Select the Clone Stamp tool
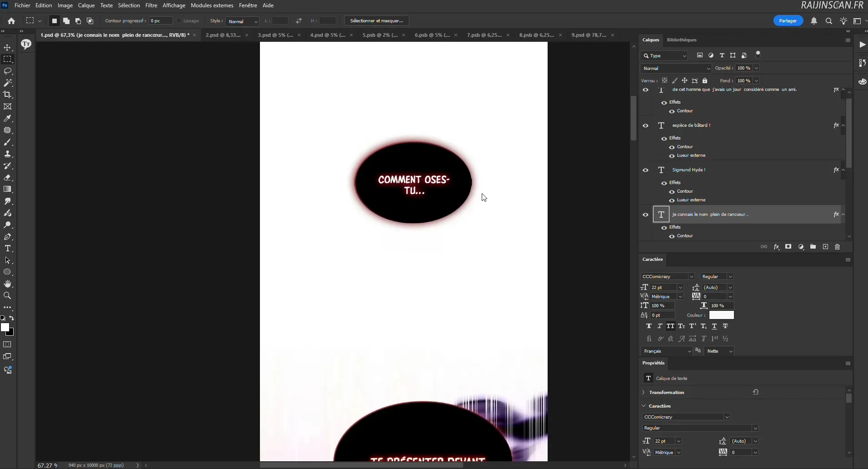868x469 pixels. (x=8, y=154)
